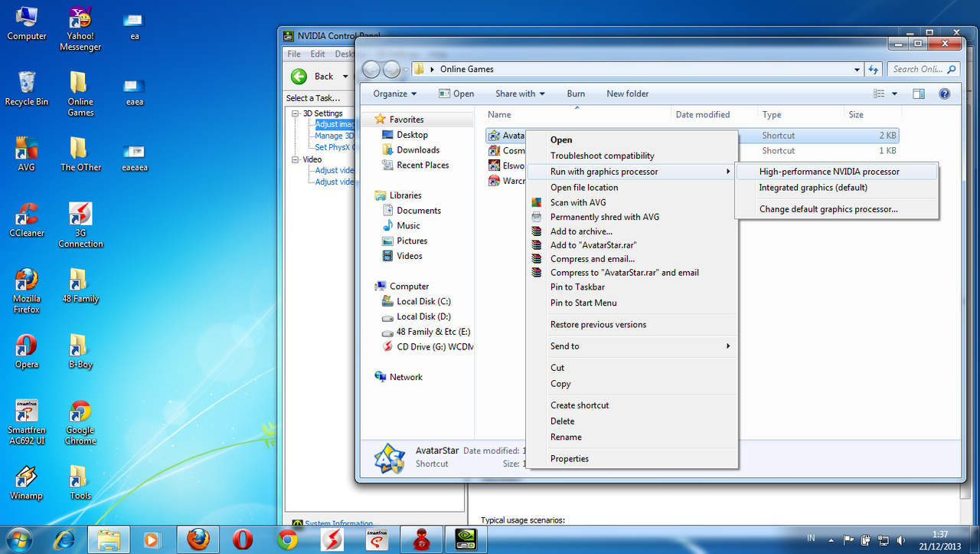Click Troubleshoot compatibility in context menu
Viewport: 980px width, 554px height.
coord(632,156)
